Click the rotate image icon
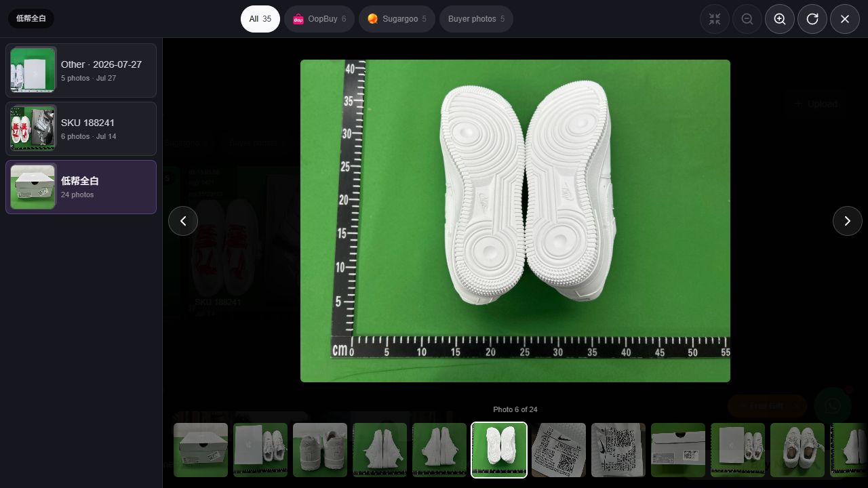 point(812,19)
